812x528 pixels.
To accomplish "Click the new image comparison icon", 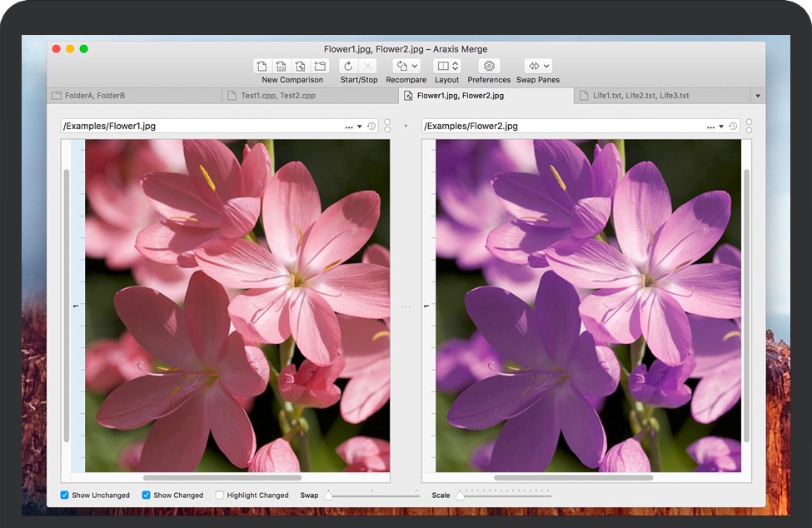I will point(301,66).
